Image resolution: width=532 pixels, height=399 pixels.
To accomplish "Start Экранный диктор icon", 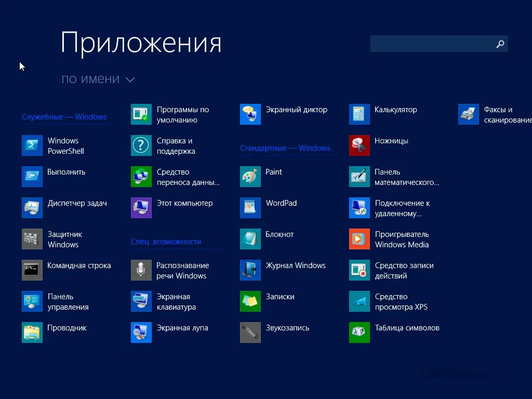I will pyautogui.click(x=250, y=114).
